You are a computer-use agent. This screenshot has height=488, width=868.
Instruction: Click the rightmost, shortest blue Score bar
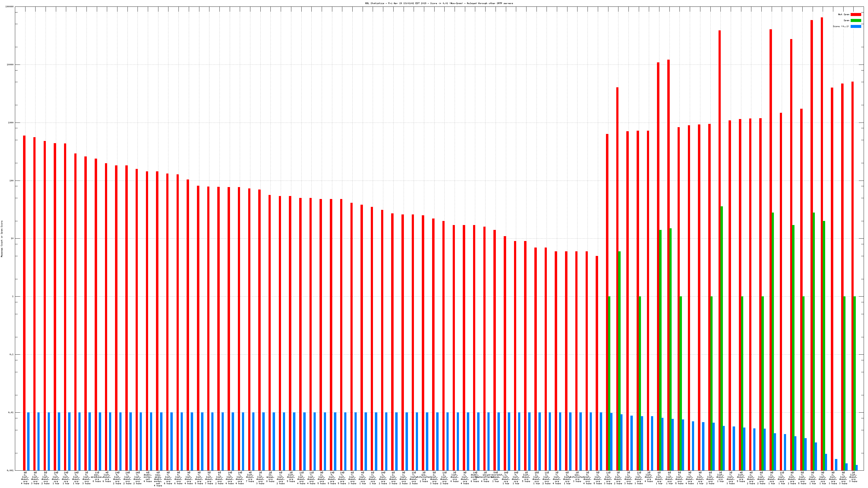pos(857,467)
